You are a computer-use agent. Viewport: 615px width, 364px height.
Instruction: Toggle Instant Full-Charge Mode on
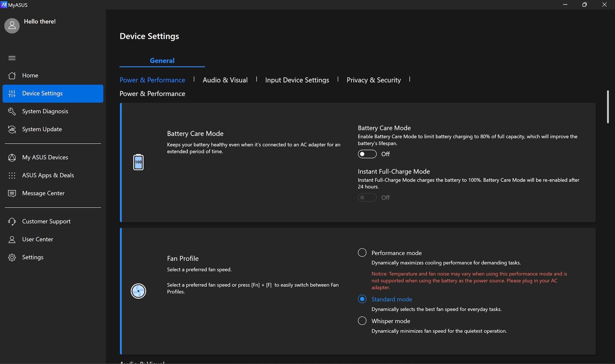(x=367, y=197)
